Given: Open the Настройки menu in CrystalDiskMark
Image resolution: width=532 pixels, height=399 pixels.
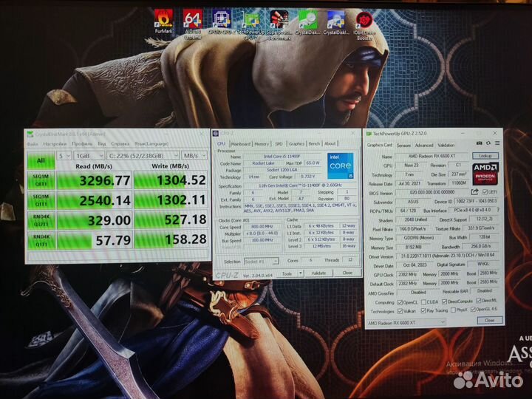Looking at the screenshot, I should pos(55,144).
